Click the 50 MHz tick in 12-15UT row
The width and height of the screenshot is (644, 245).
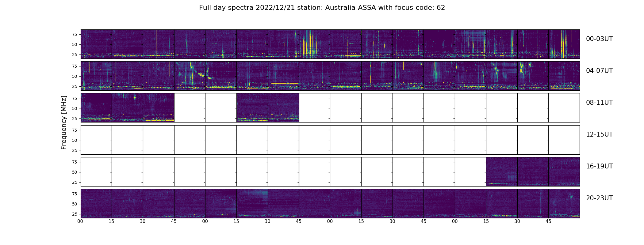[75, 140]
